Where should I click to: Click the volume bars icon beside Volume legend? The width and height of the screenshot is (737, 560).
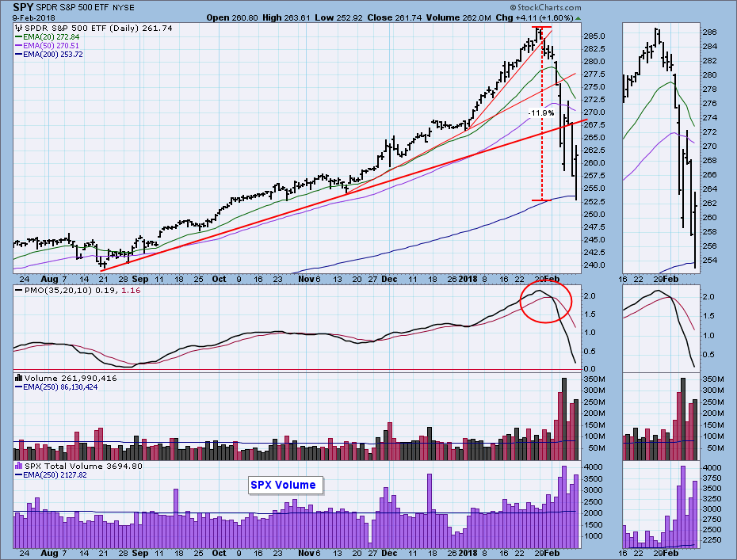tap(19, 378)
